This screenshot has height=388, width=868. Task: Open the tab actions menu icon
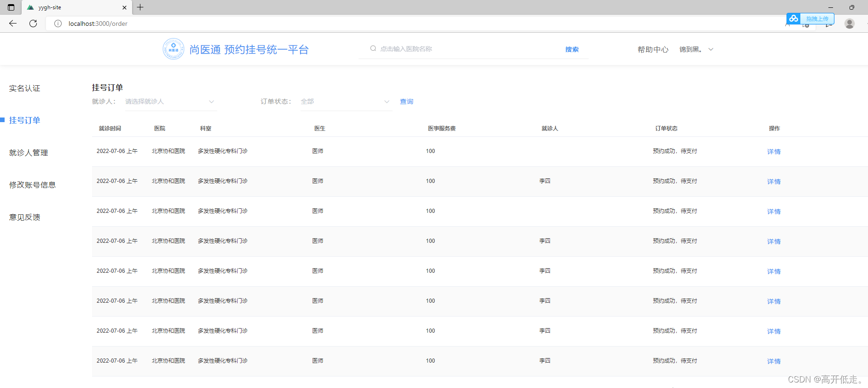tap(11, 7)
